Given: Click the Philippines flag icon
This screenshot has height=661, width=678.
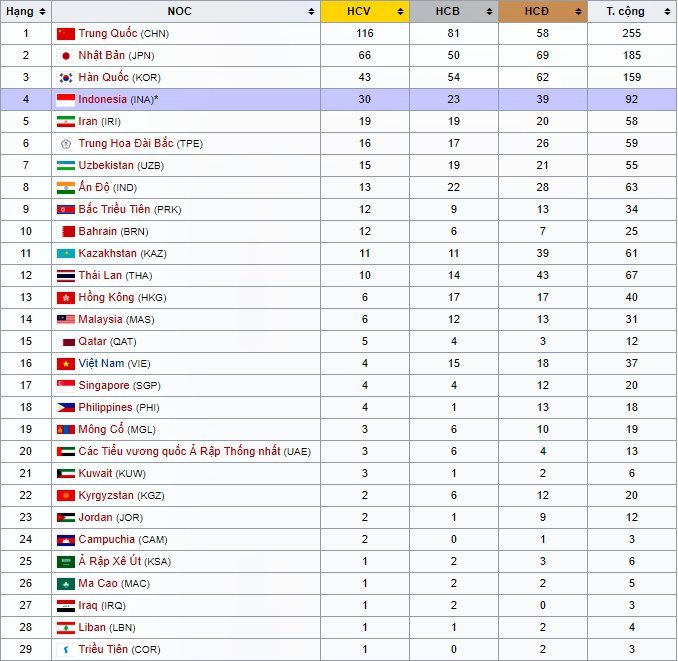Looking at the screenshot, I should click(66, 407).
